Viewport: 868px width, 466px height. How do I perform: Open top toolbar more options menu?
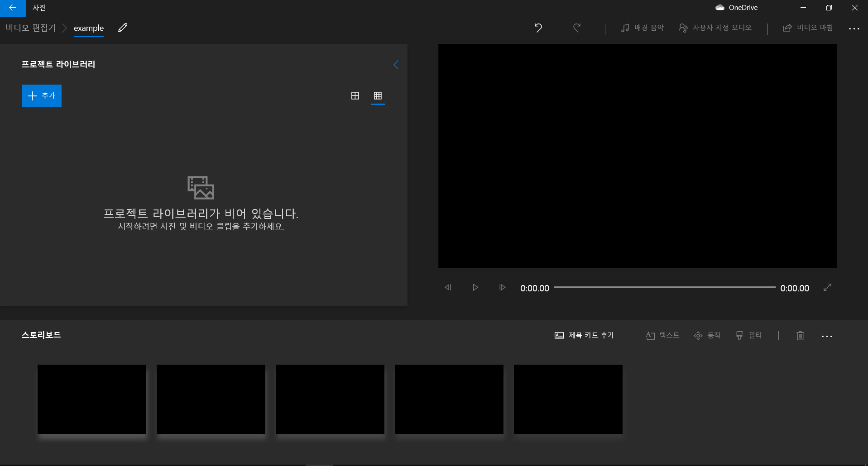pos(854,29)
